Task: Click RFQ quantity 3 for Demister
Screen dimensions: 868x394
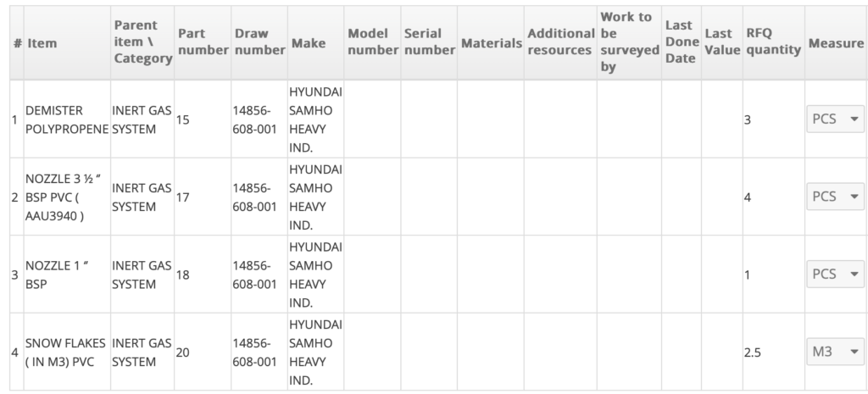Action: pyautogui.click(x=748, y=120)
